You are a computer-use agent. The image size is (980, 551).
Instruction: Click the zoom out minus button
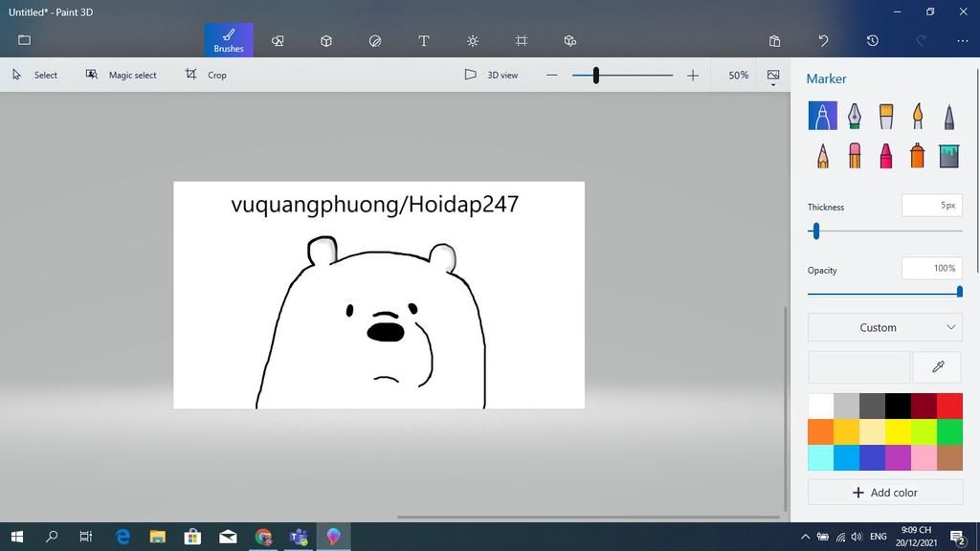[551, 76]
